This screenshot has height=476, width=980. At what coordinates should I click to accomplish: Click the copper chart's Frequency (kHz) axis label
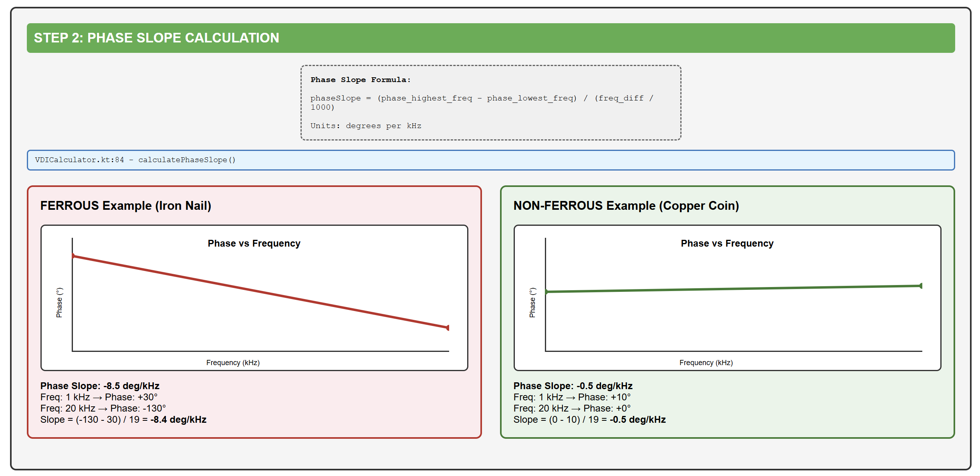coord(706,363)
